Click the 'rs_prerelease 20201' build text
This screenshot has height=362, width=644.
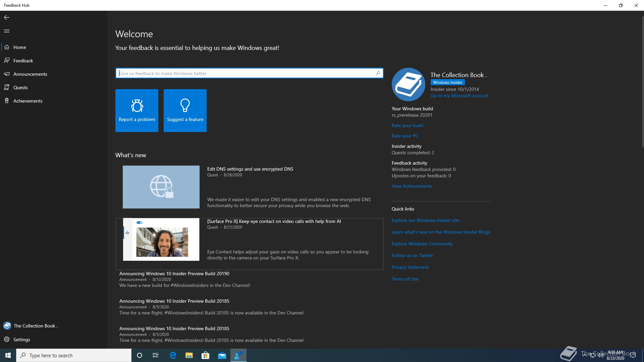(x=412, y=115)
